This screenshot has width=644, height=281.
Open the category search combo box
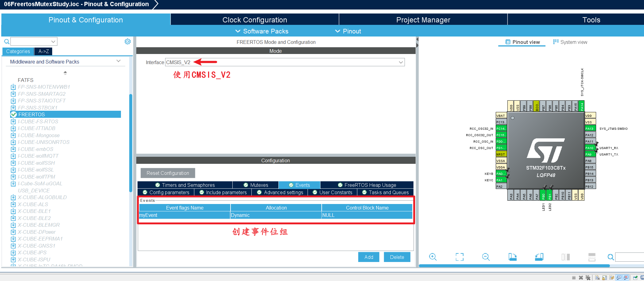(34, 41)
